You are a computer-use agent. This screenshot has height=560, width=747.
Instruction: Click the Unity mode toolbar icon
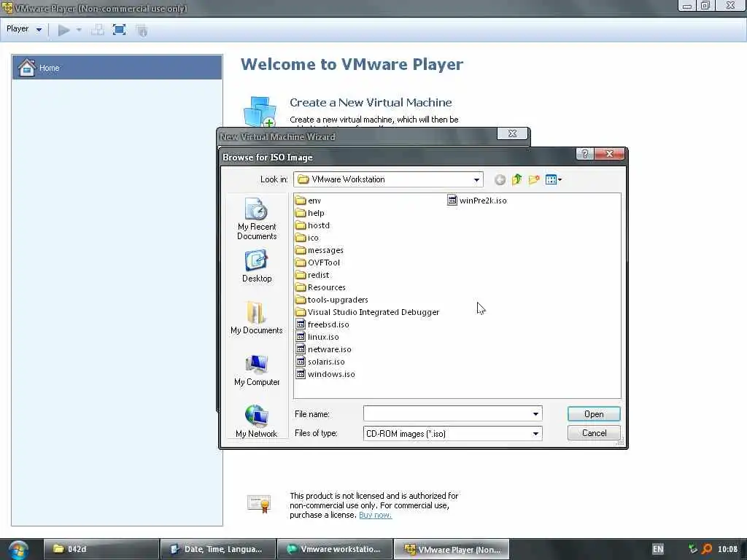[142, 31]
